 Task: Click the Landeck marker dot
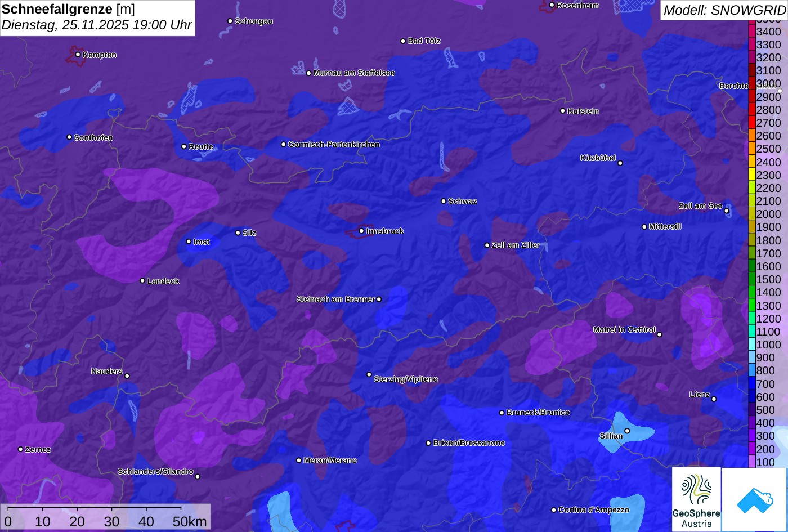[x=142, y=280]
